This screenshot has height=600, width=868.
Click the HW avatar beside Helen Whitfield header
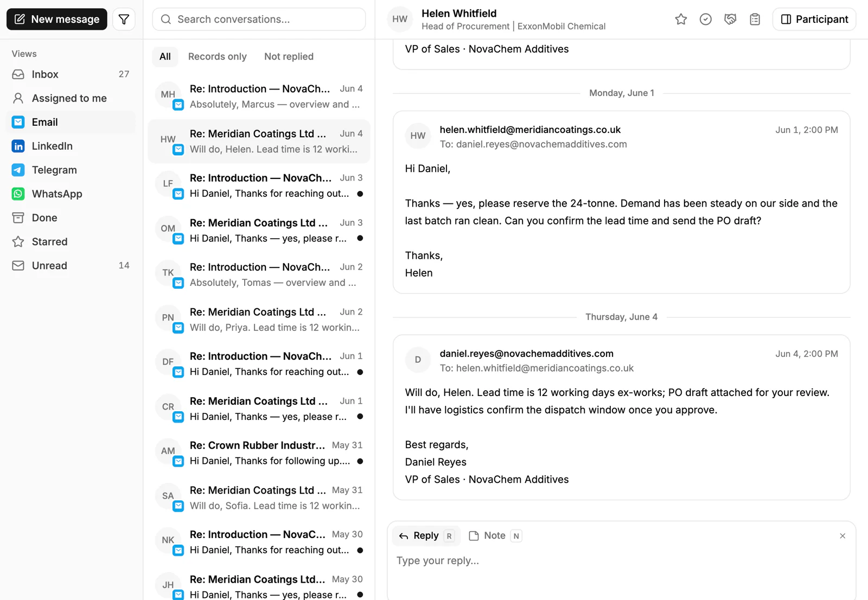(x=400, y=20)
